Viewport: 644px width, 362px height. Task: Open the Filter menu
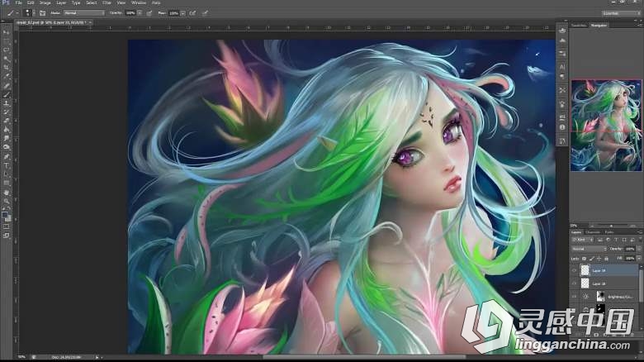[x=107, y=2]
